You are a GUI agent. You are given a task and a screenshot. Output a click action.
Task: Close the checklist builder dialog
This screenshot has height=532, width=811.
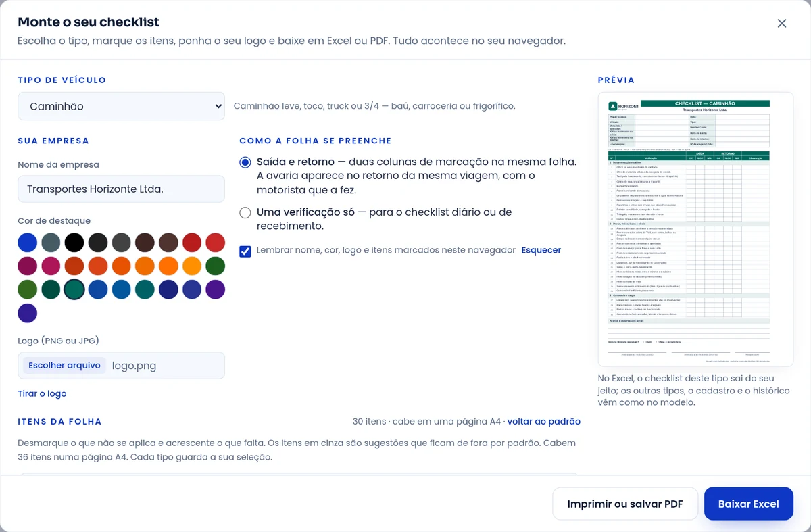[x=782, y=24]
